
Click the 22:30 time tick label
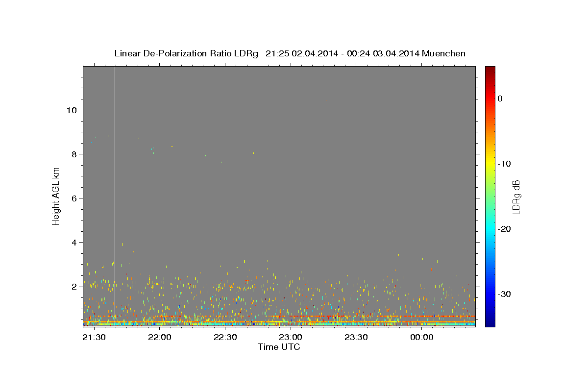(225, 337)
